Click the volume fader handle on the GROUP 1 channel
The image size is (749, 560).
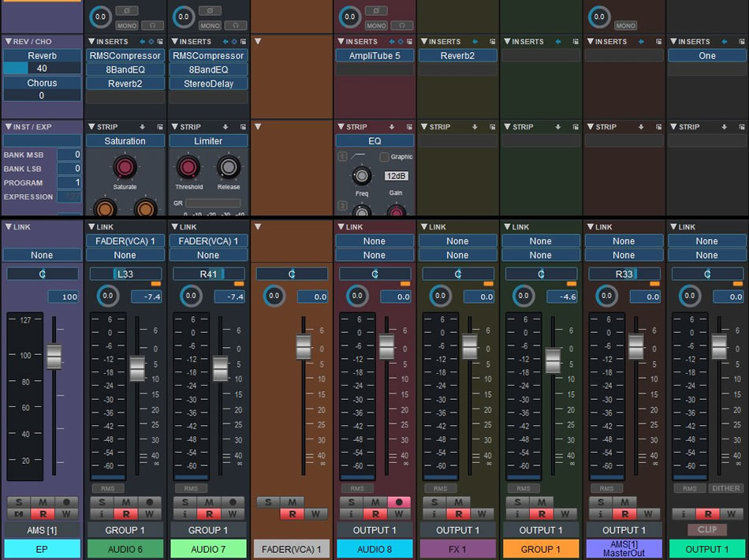(x=553, y=360)
